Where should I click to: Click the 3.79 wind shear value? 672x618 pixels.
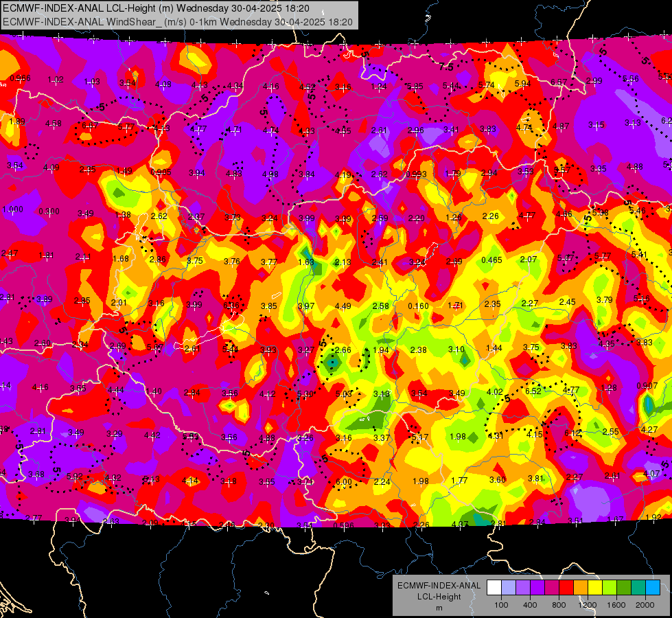point(605,299)
